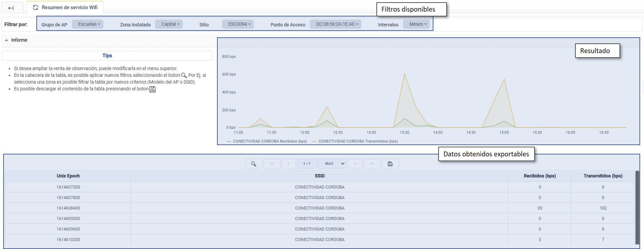Click the Unix Epoch column header

click(x=68, y=176)
